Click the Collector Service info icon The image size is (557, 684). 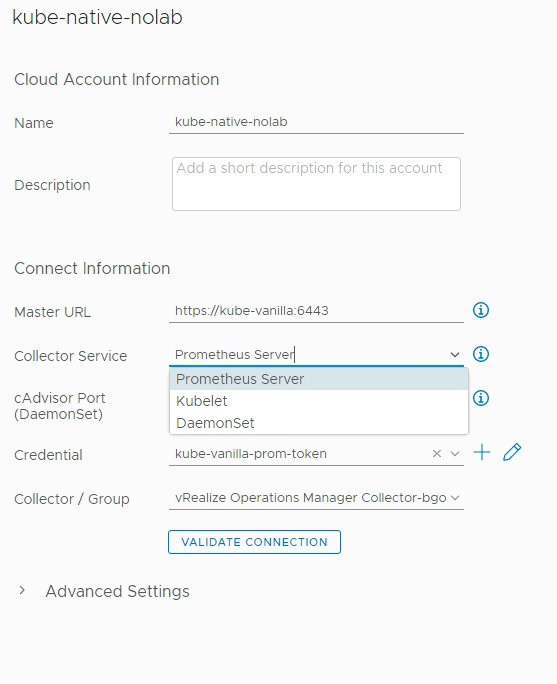point(481,354)
